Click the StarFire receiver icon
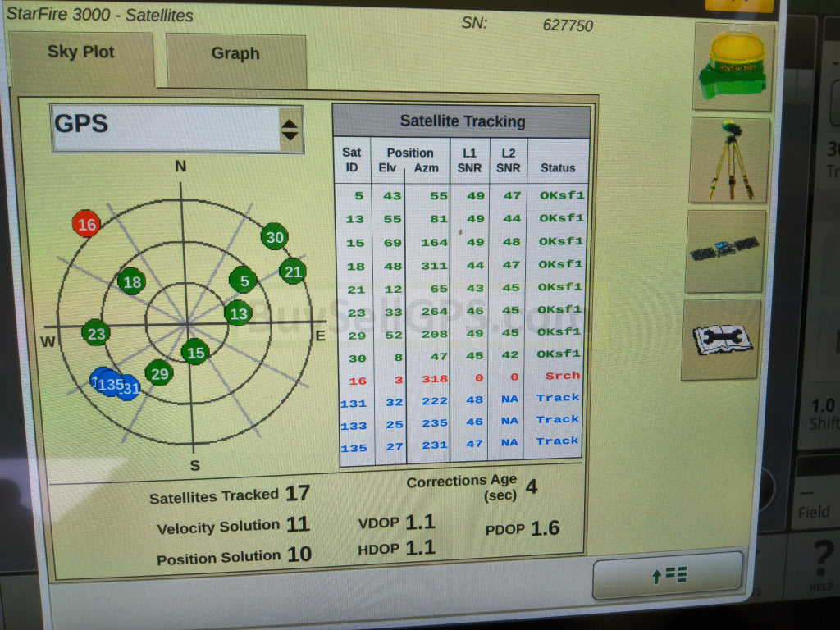 [733, 66]
